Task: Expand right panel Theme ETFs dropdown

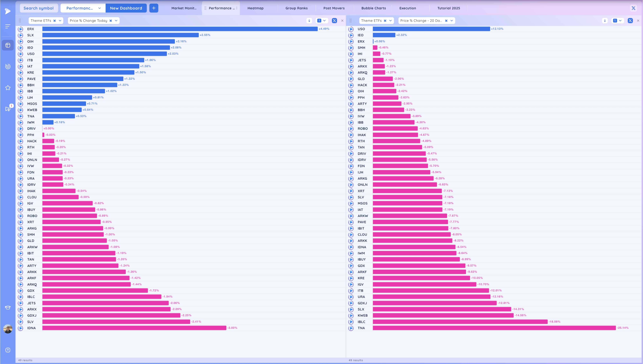Action: click(390, 21)
